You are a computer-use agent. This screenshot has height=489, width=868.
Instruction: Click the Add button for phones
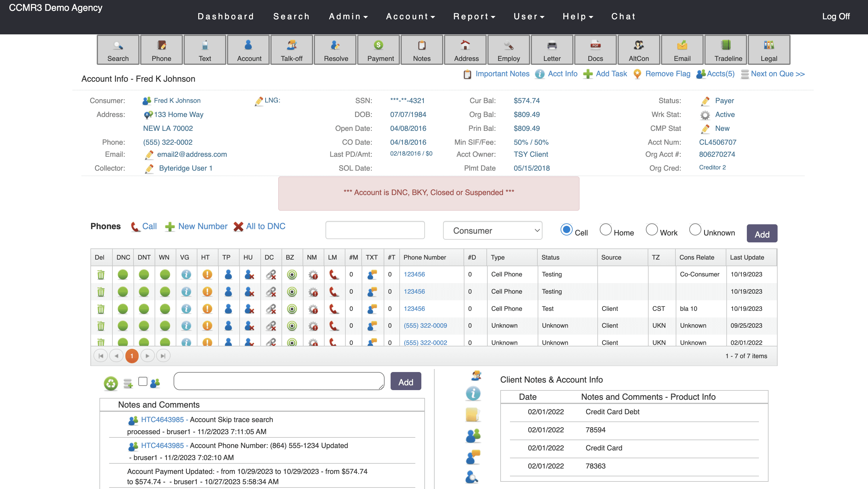pyautogui.click(x=762, y=234)
